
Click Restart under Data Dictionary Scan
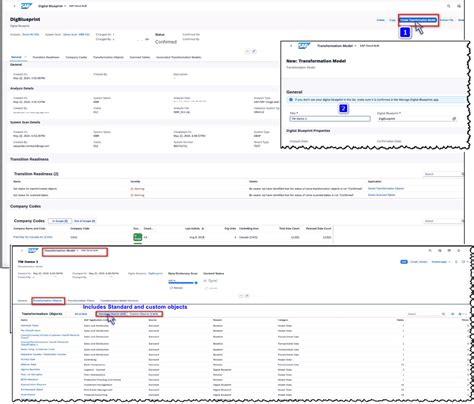pyautogui.click(x=176, y=288)
